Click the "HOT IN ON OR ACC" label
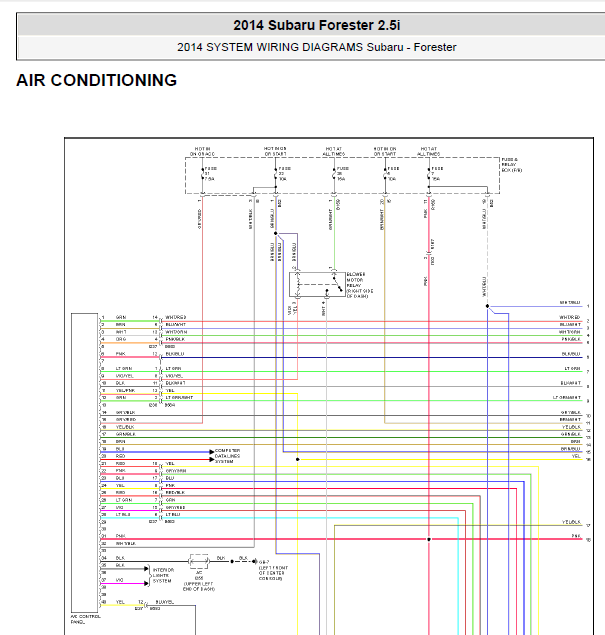This screenshot has height=635, width=605. [x=202, y=151]
